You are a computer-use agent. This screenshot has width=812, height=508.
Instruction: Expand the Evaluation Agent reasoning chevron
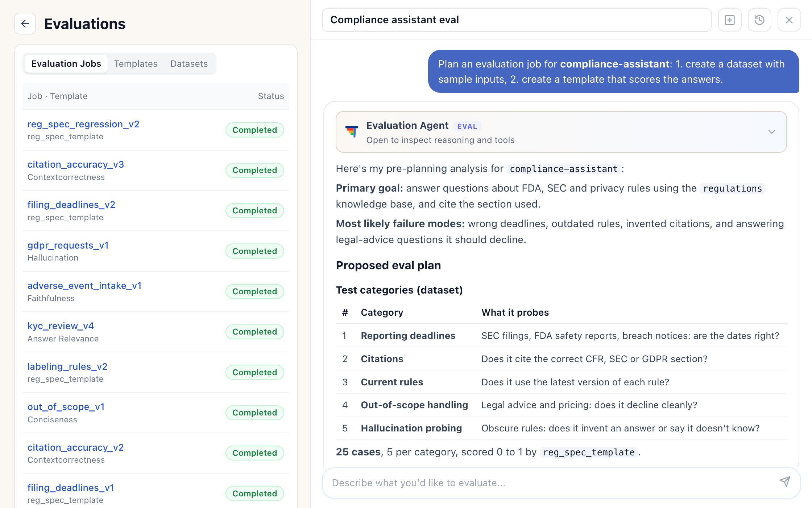point(772,132)
